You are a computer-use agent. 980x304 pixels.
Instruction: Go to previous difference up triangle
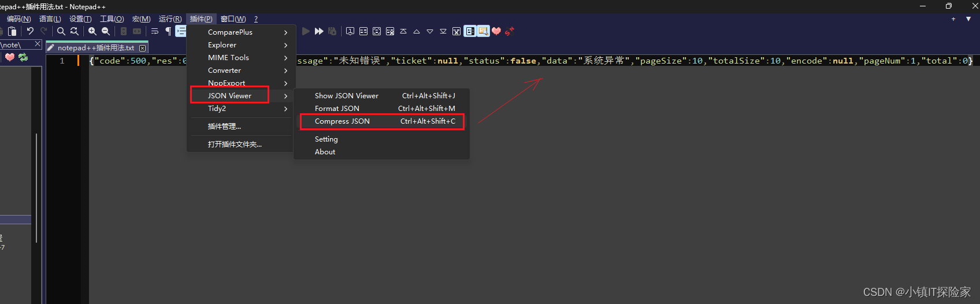417,31
